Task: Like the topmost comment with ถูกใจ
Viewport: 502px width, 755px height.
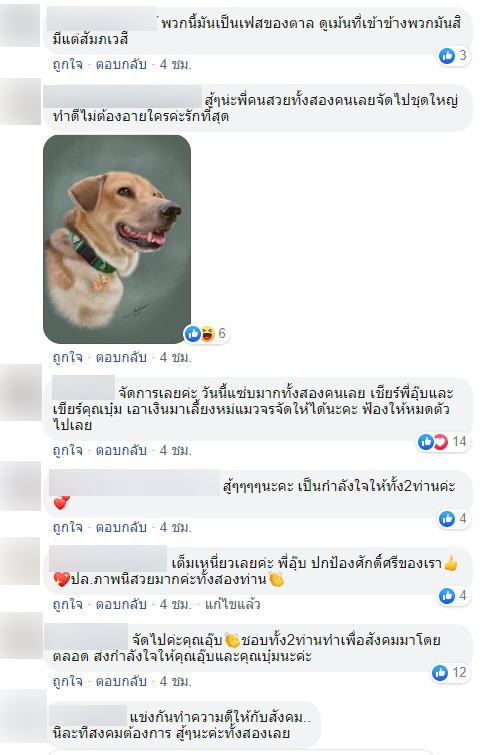Action: coord(67,64)
